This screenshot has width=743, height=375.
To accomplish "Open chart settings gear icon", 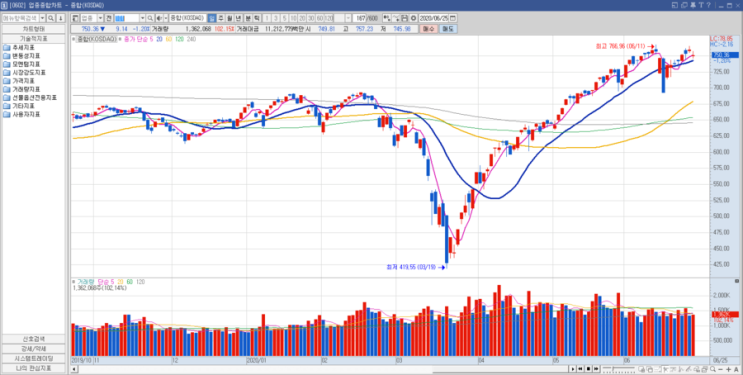I will point(413,18).
